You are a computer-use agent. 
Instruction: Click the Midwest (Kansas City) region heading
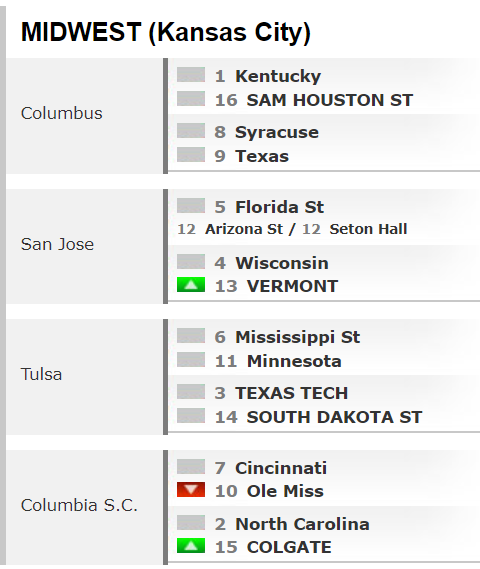pos(166,33)
